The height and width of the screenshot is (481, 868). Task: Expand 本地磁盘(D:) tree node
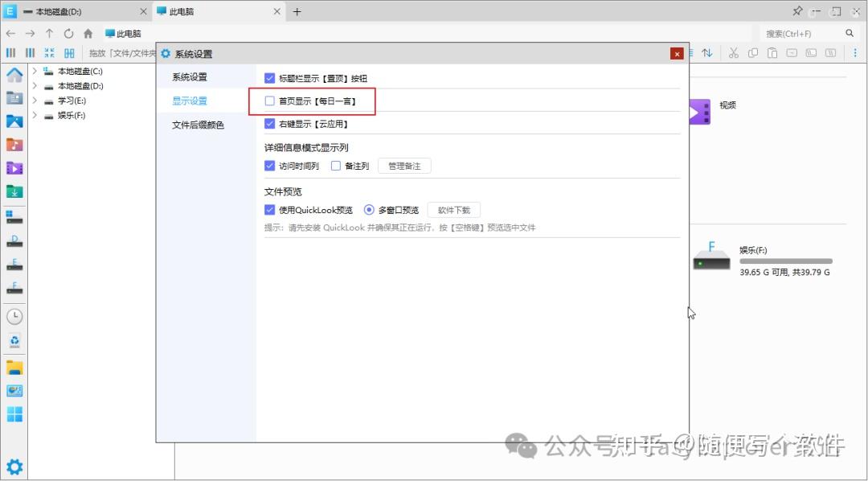click(35, 86)
